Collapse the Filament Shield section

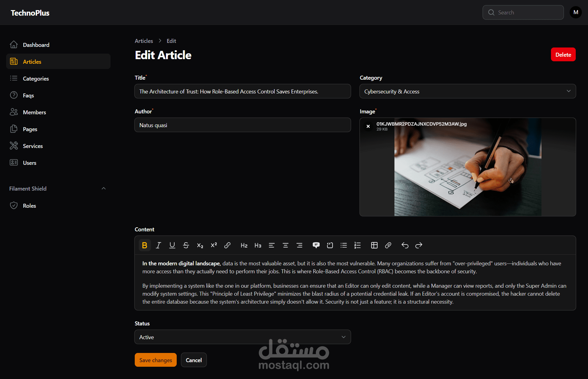(x=104, y=188)
